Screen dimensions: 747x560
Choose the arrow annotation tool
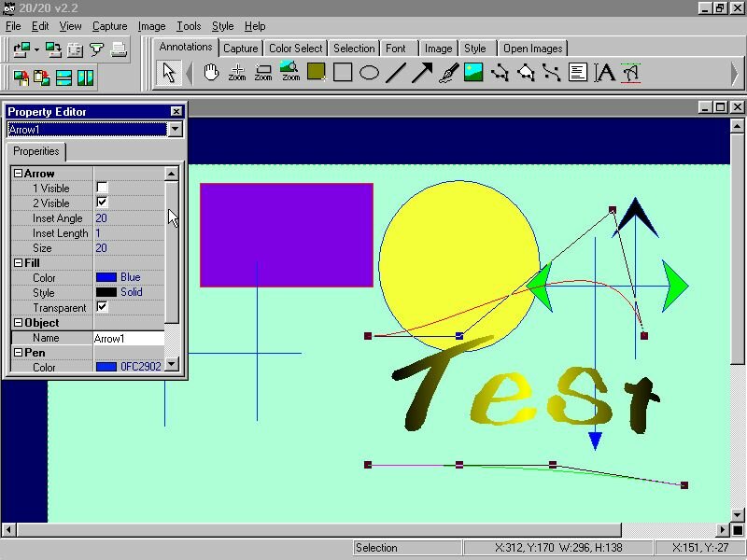pyautogui.click(x=422, y=72)
